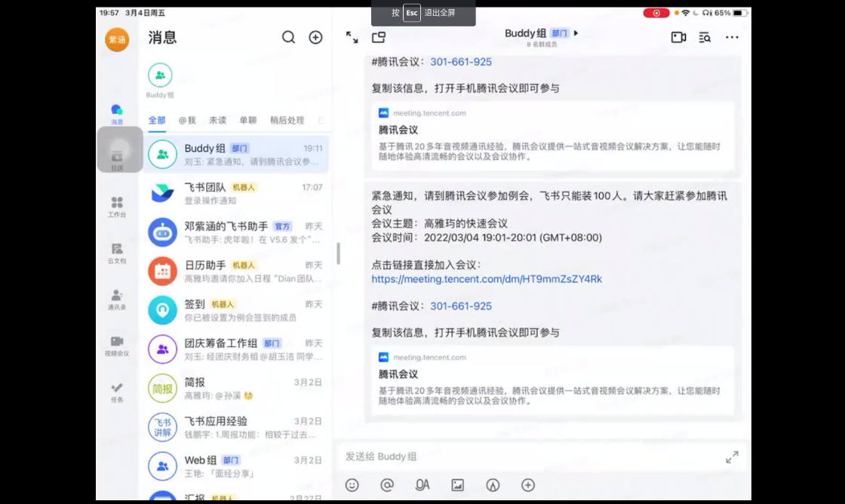Expand the arrow next to Buddy组 title

(577, 33)
